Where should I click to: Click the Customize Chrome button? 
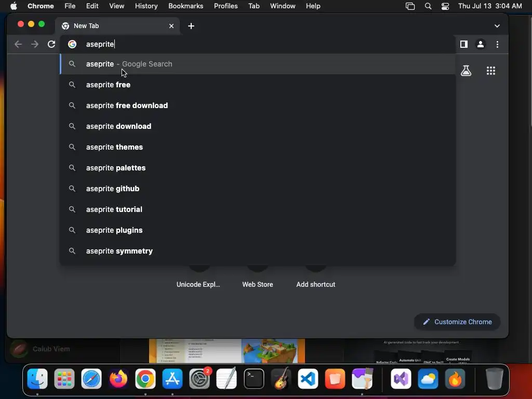(x=457, y=322)
